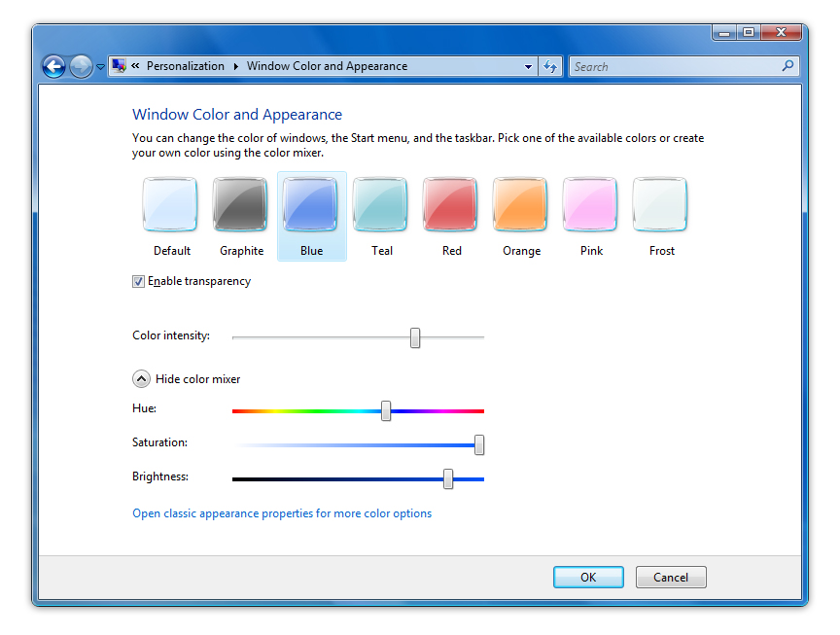The image size is (840, 635).
Task: Click the Refresh button beside address bar
Action: click(550, 67)
